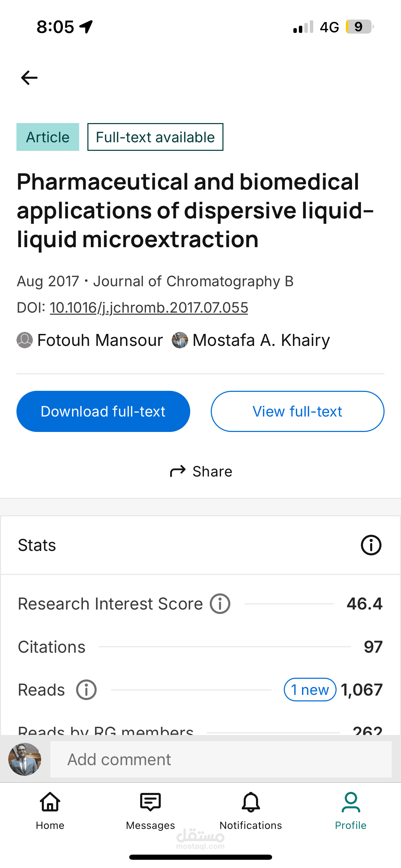
Task: Tap the Full-text available label
Action: point(155,137)
